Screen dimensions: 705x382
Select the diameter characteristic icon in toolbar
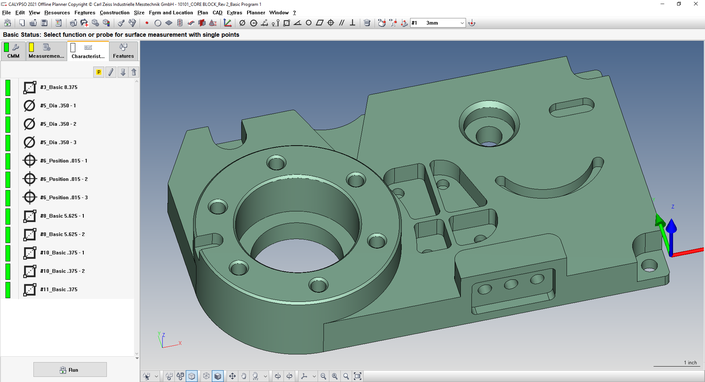pyautogui.click(x=242, y=23)
